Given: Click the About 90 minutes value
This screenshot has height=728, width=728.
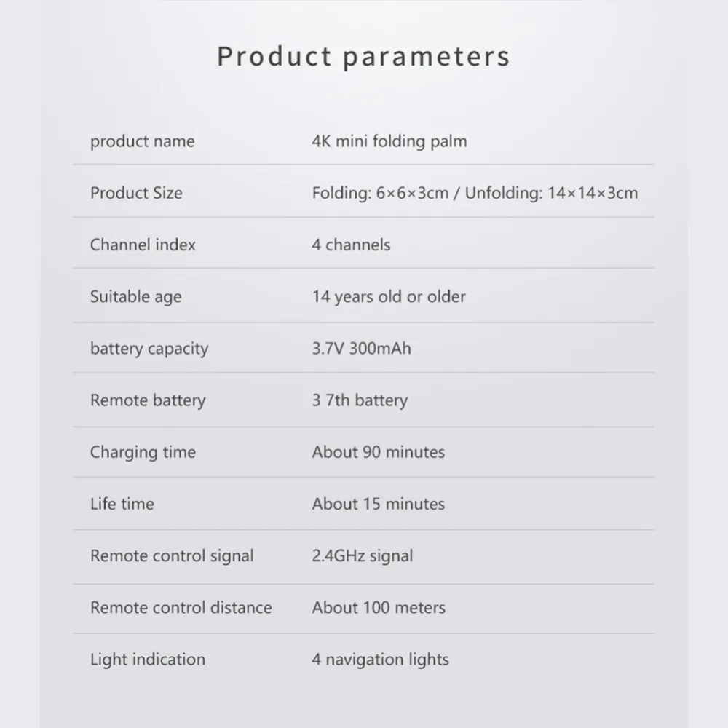Looking at the screenshot, I should click(379, 452).
